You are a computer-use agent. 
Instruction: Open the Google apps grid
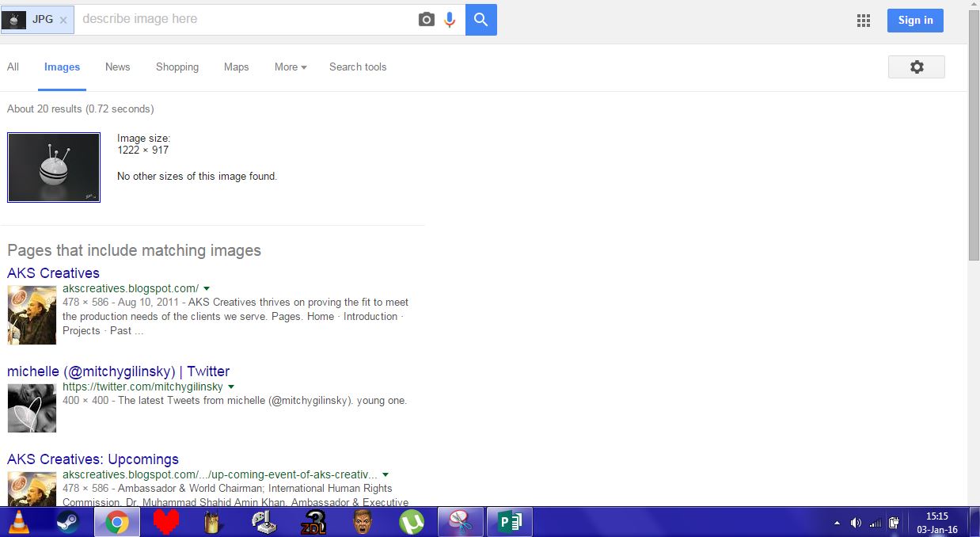coord(864,21)
